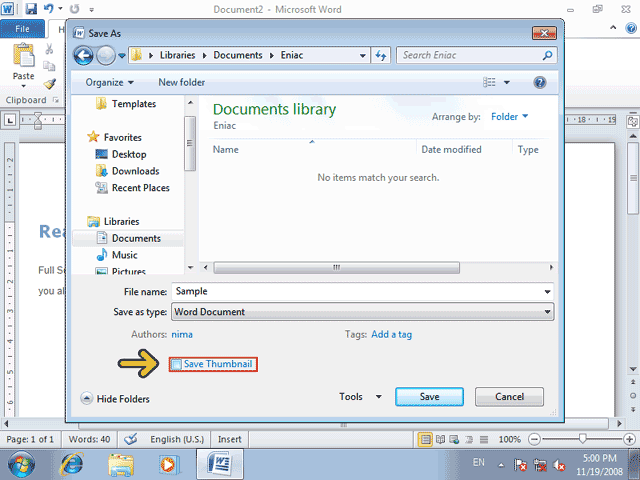Open the Customize Quick Access Toolbar dropdown
The width and height of the screenshot is (640, 480).
(91, 9)
